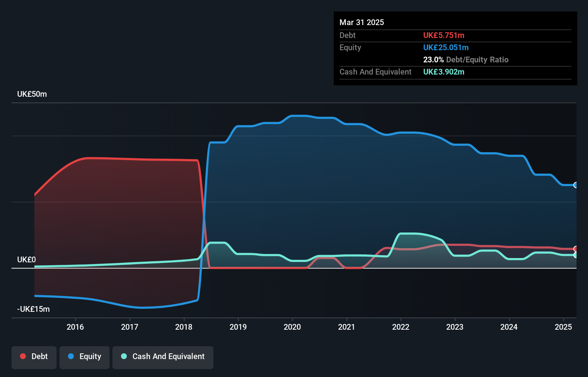588x377 pixels.
Task: Click the 23.0% Debt/Equity Ratio text
Action: coord(466,59)
